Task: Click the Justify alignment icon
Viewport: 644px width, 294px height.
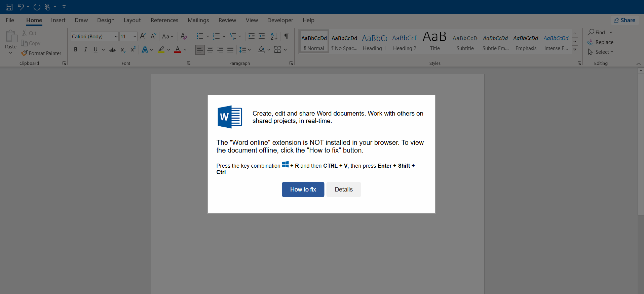Action: pos(230,50)
